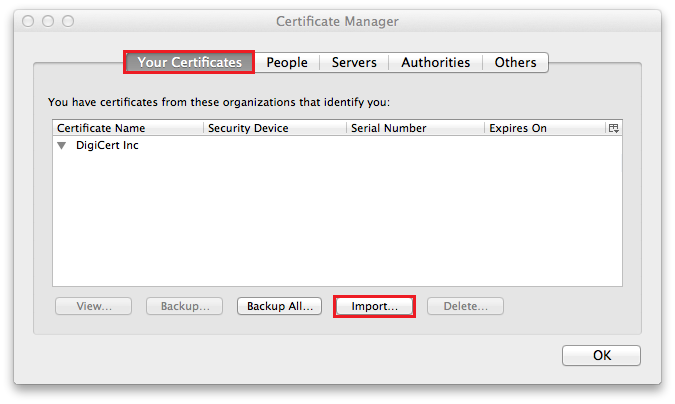Select the Others tab

pyautogui.click(x=515, y=62)
